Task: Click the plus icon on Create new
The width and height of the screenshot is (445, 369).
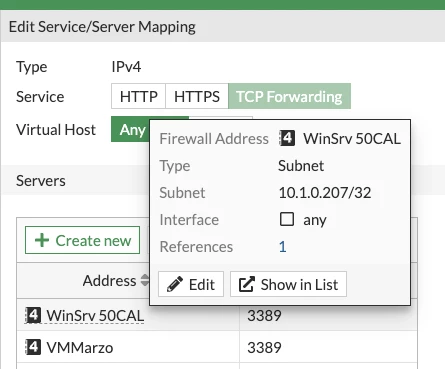Action: (42, 240)
